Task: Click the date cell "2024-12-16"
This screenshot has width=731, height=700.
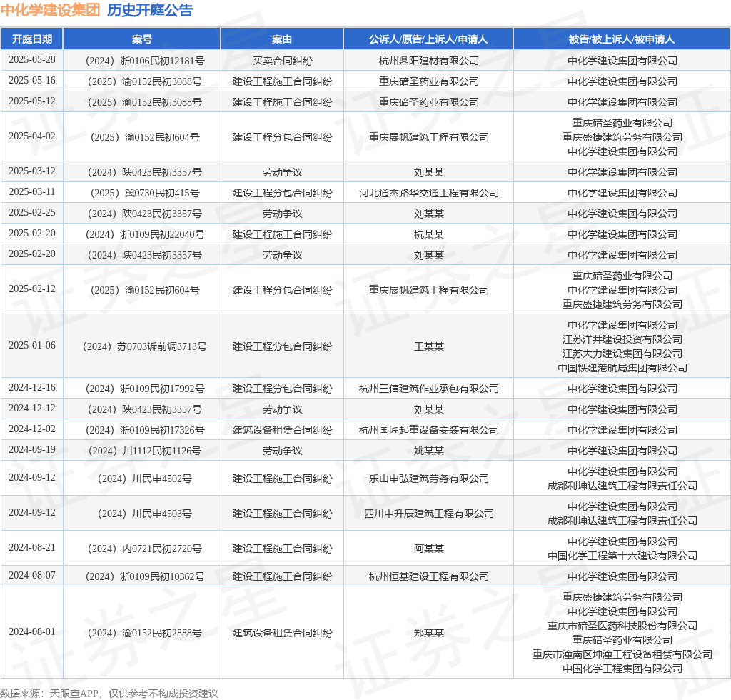Action: coord(31,387)
